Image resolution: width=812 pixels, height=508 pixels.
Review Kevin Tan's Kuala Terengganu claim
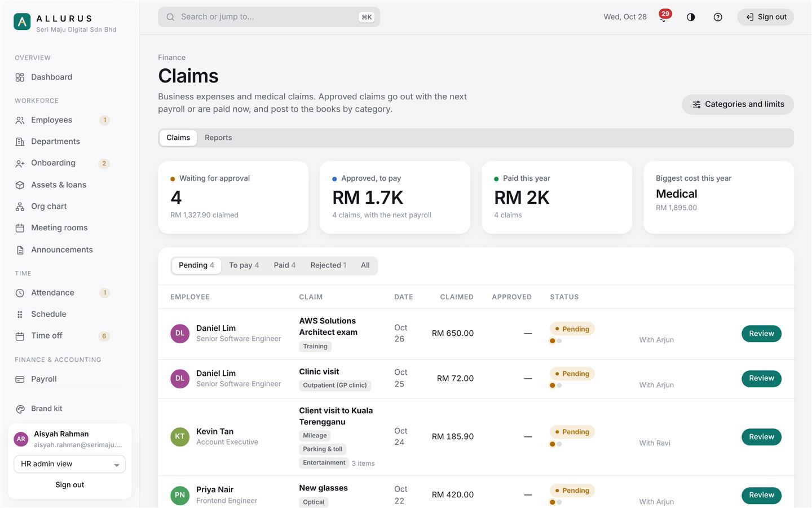tap(761, 437)
